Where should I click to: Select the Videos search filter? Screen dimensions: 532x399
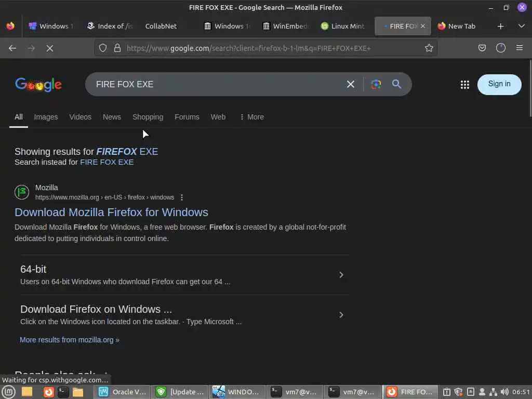(81, 117)
